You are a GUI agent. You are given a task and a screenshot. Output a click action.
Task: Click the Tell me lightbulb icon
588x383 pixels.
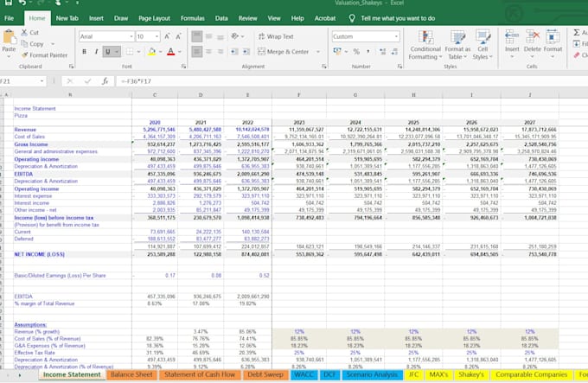352,18
